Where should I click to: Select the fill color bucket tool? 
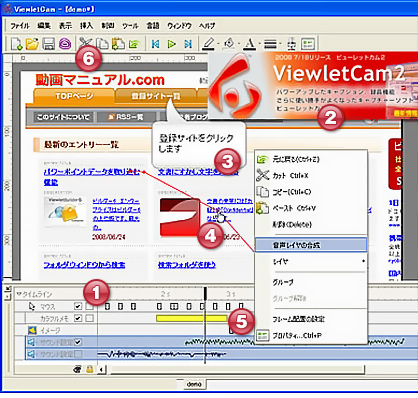click(229, 44)
